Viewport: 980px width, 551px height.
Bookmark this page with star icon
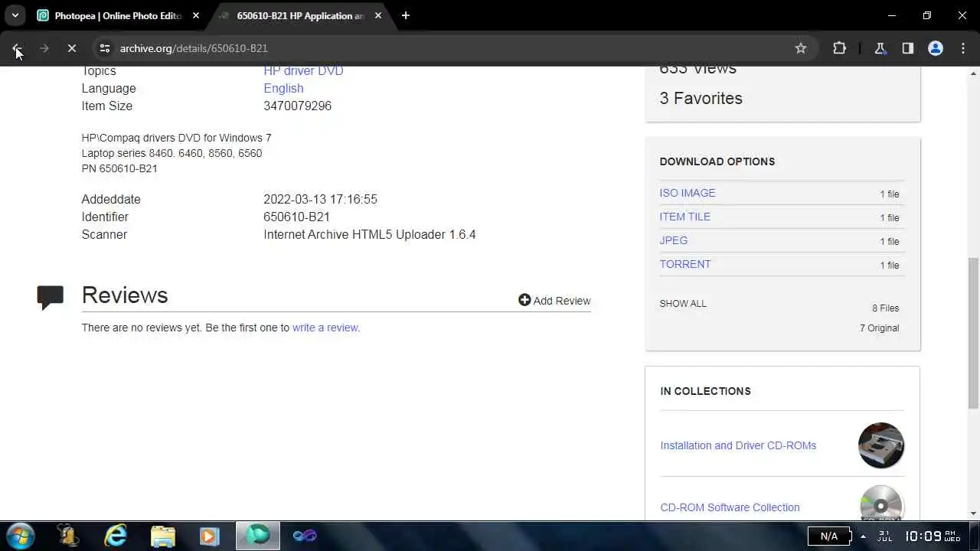click(x=801, y=48)
